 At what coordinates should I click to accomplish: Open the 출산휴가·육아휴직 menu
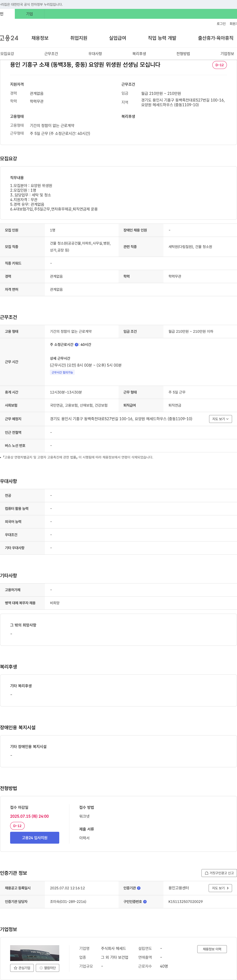(x=216, y=38)
